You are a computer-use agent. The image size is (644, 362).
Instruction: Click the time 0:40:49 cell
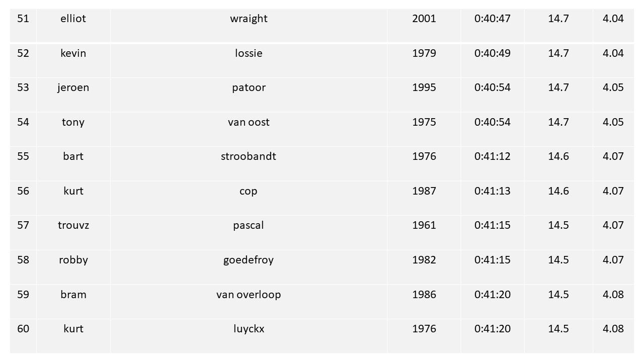[x=492, y=53]
